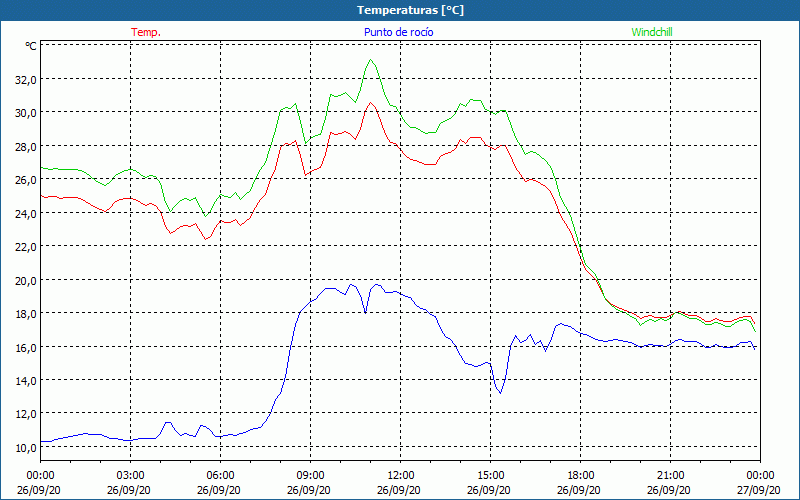This screenshot has height=500, width=800.
Task: Click the 12:00 time axis label
Action: click(401, 476)
